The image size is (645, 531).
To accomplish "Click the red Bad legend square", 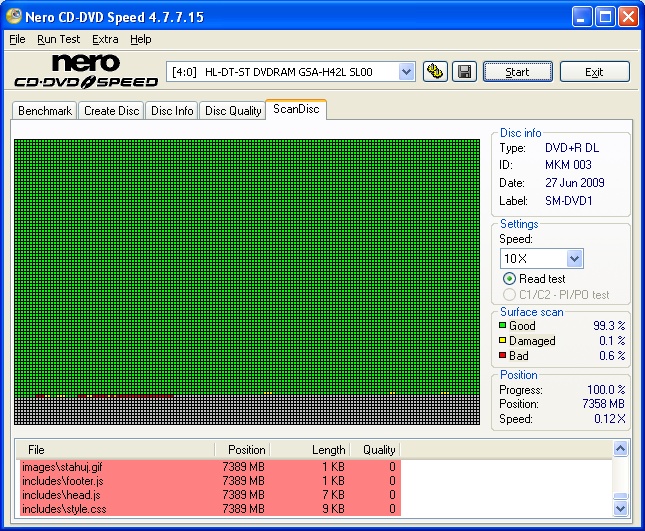I will [x=502, y=355].
